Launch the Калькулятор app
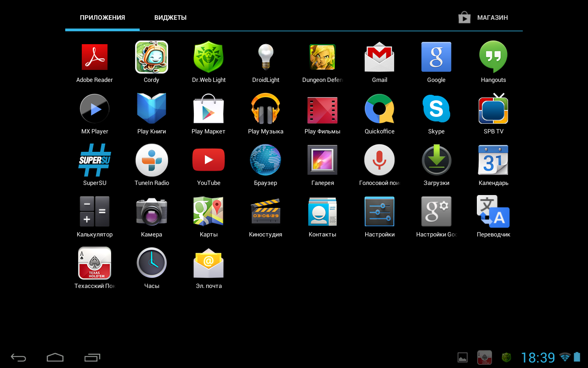588x368 pixels. point(95,212)
